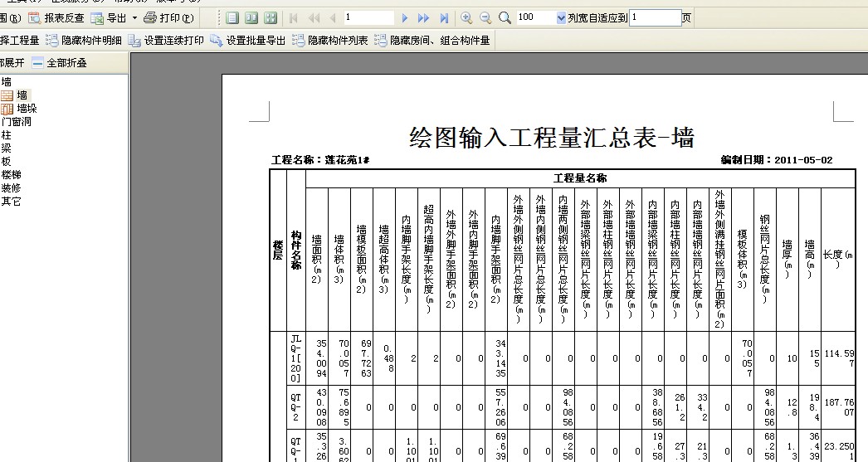Switch to multi-page grid view icon

pos(271,18)
